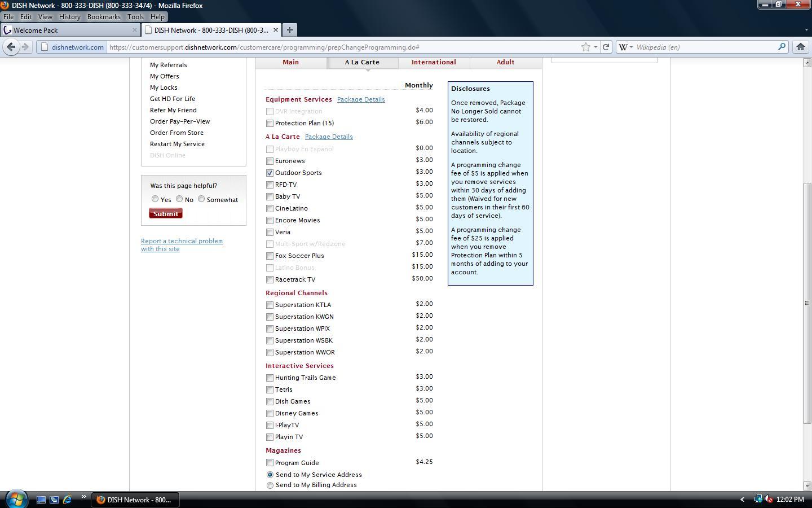Expand quick launch overflow chevron
Image resolution: width=812 pixels, height=508 pixels.
83,497
